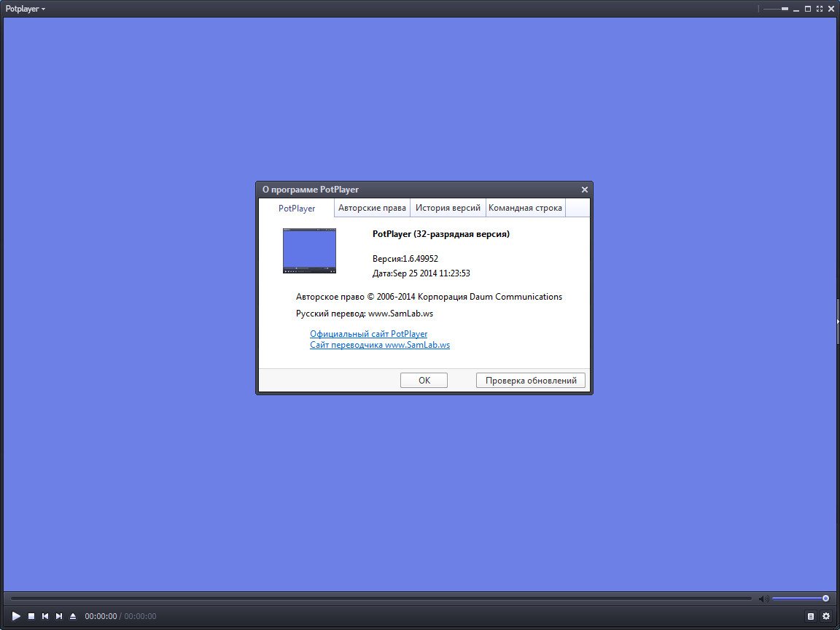Switch to the Авторские права tab
840x630 pixels.
(x=372, y=208)
